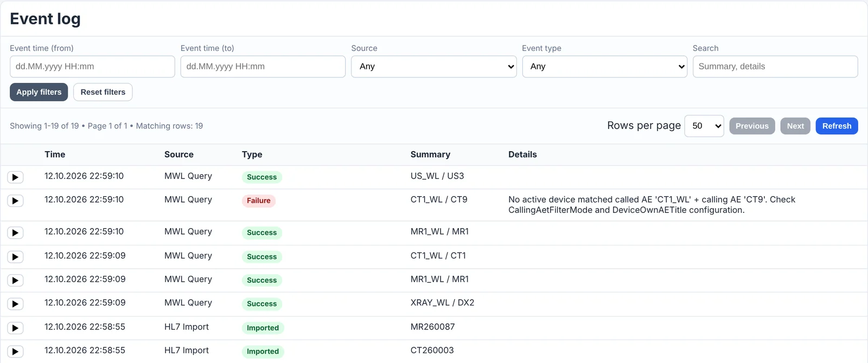Viewport: 868px width, 363px height.
Task: Click HL7 Import source in CT260003 row
Action: (x=187, y=351)
